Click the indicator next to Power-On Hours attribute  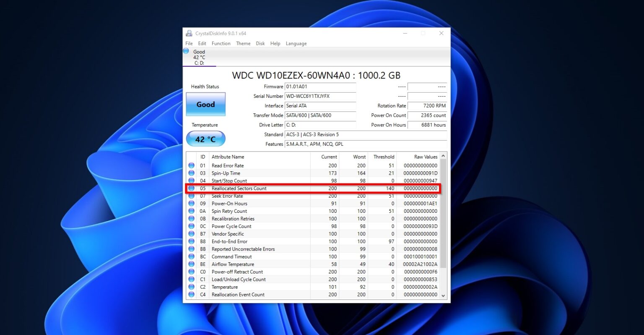[192, 204]
